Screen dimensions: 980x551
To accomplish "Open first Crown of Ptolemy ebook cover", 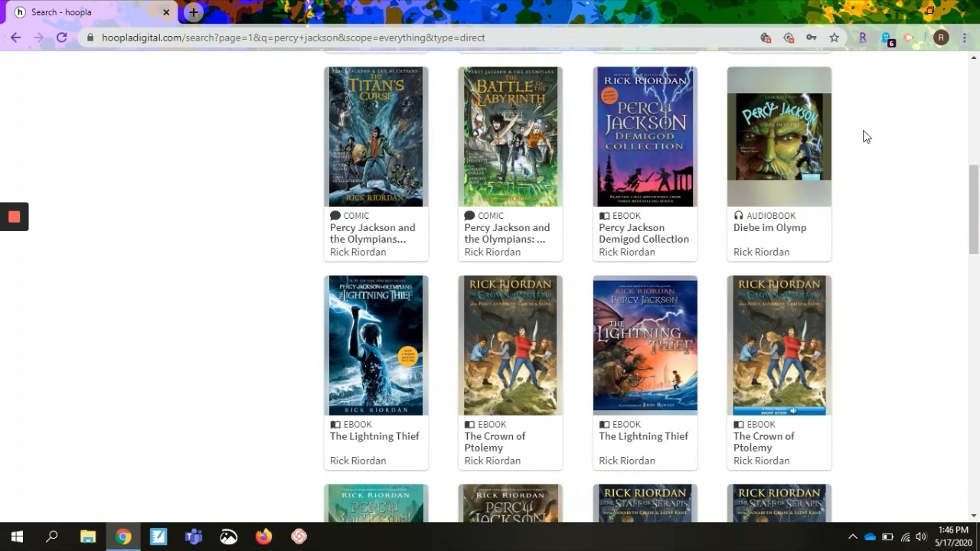I will 511,345.
